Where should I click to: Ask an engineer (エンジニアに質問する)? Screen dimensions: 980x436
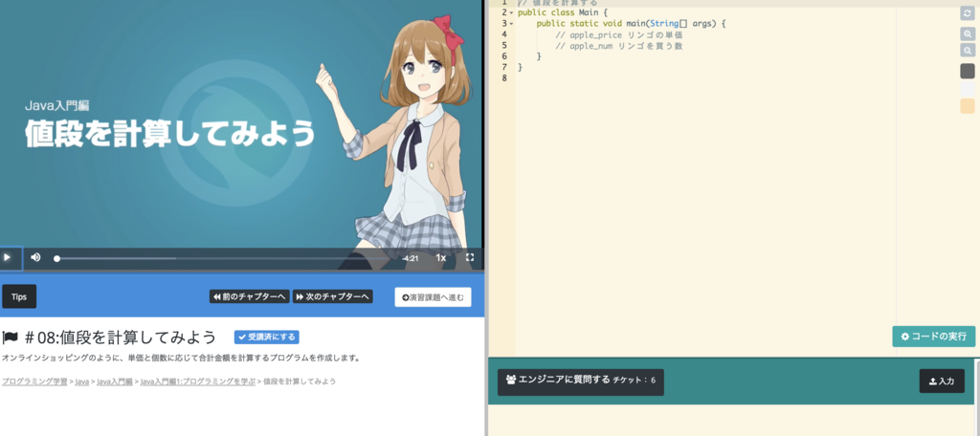581,381
